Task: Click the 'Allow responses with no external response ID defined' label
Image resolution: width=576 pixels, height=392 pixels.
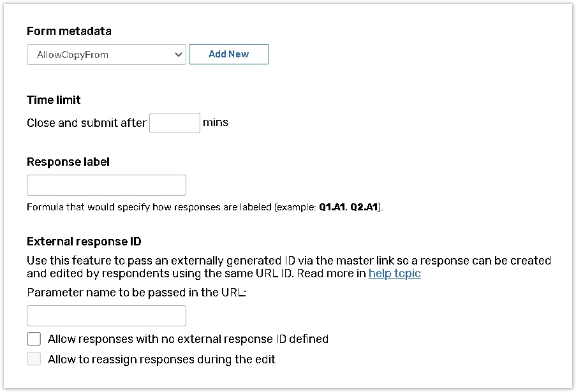Action: coord(188,339)
